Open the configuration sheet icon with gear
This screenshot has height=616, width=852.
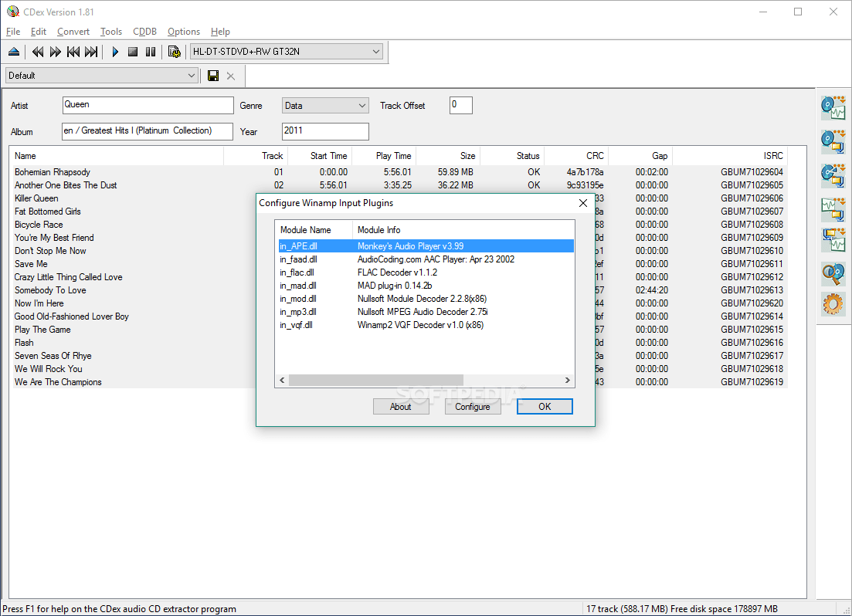(175, 52)
